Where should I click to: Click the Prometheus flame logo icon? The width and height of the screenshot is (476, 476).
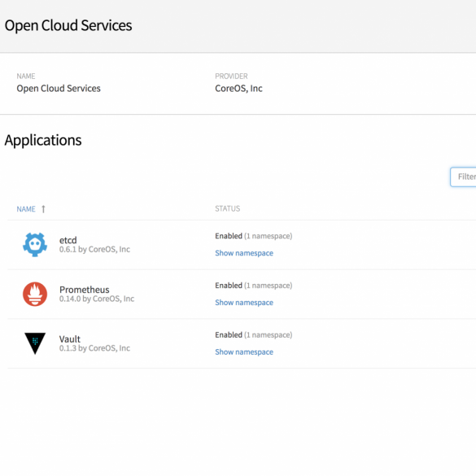(35, 294)
